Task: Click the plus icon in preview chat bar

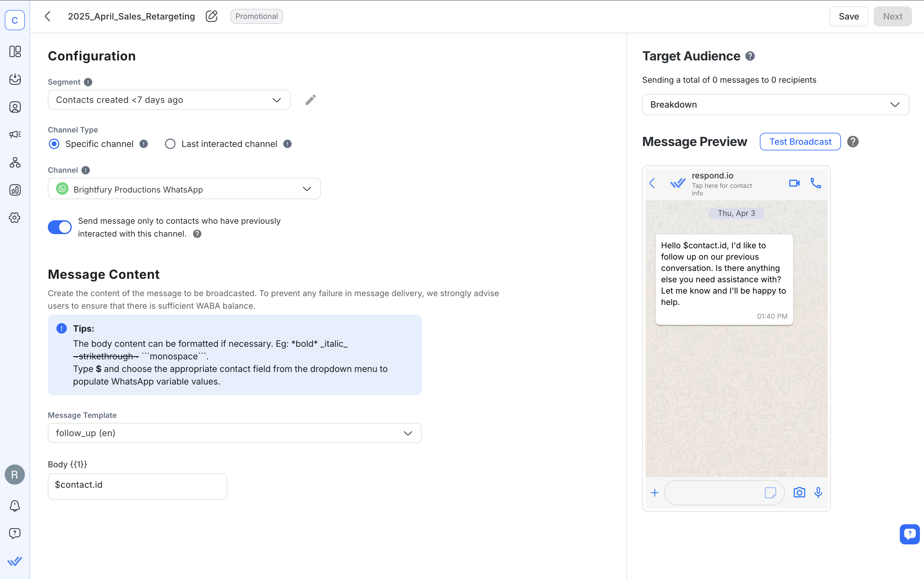Action: [655, 493]
